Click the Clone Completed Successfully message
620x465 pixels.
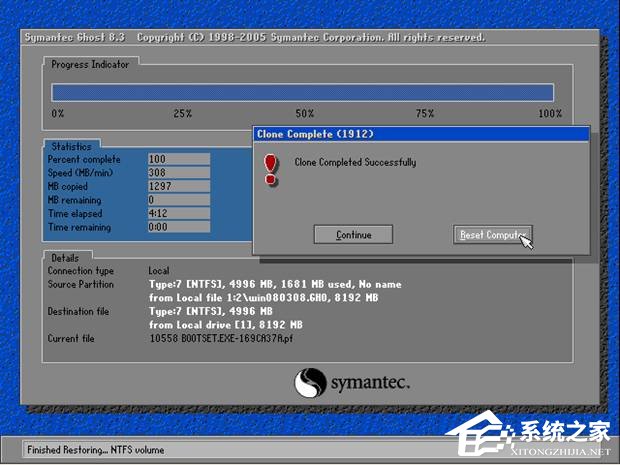(355, 162)
